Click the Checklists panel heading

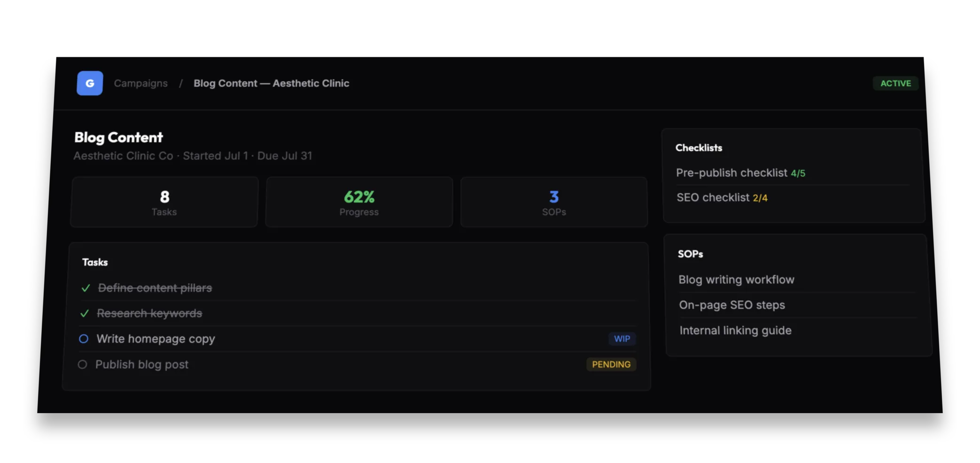coord(699,148)
